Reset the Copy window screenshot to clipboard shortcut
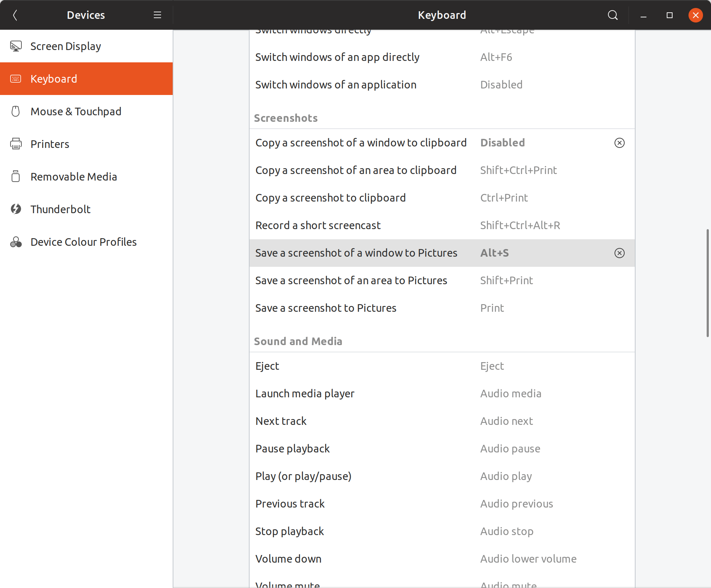Viewport: 711px width, 588px height. pyautogui.click(x=620, y=143)
